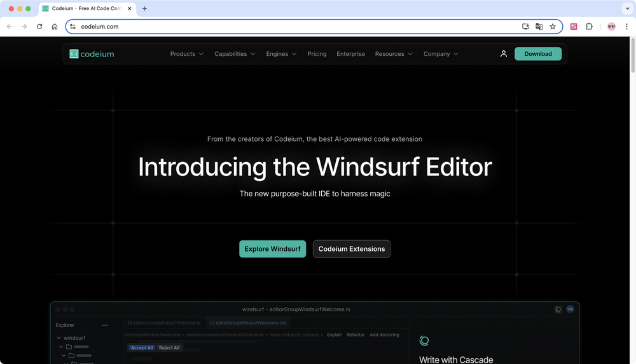Expand the Products dropdown menu
Screen dimensions: 636x364
[186, 54]
